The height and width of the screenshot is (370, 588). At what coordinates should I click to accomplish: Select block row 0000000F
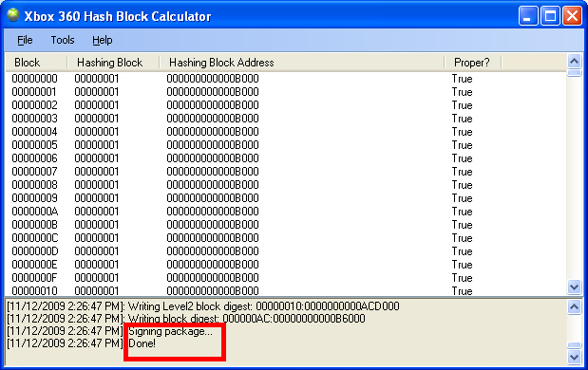pyautogui.click(x=286, y=278)
